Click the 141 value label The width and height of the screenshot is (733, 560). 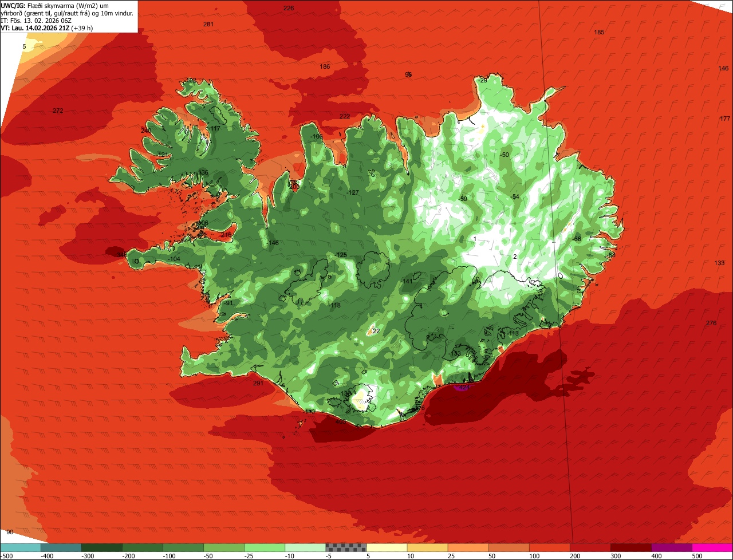pos(408,281)
